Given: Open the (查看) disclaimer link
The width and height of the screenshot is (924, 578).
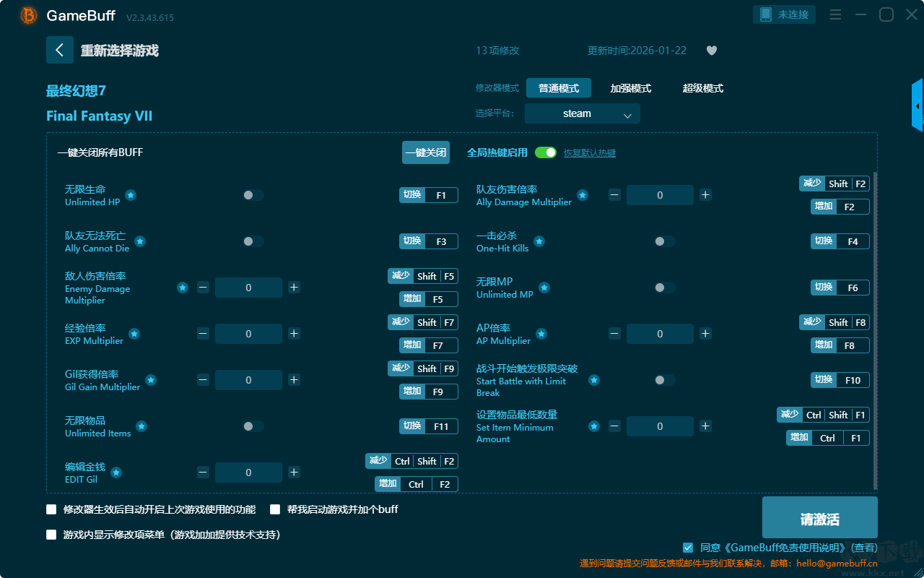Looking at the screenshot, I should tap(863, 548).
